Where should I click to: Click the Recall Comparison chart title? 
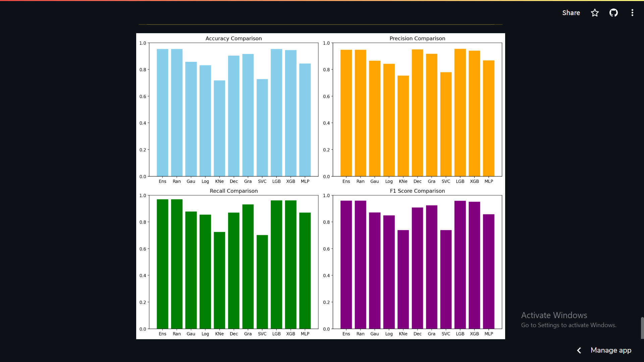tap(233, 191)
